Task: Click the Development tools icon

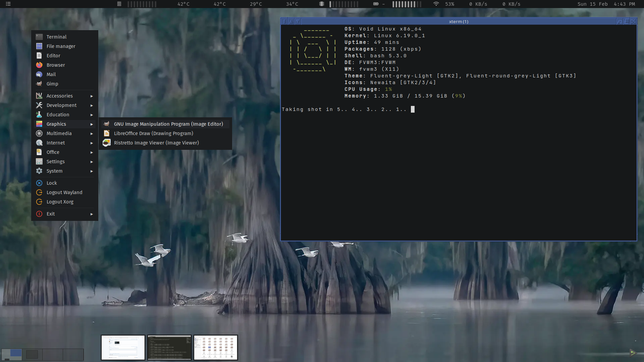Action: tap(39, 105)
